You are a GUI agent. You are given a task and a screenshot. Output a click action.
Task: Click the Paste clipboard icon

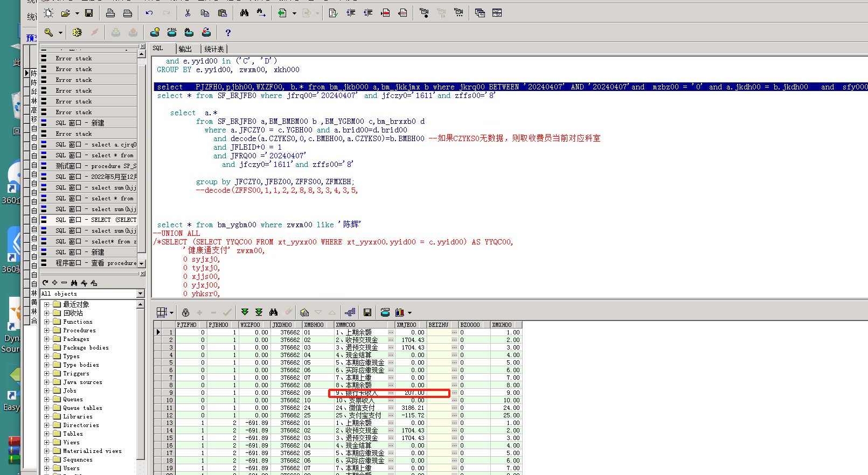pyautogui.click(x=222, y=13)
